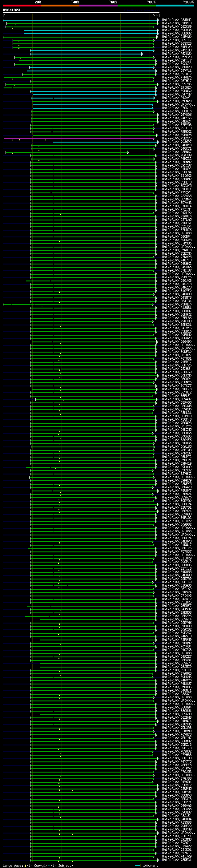Select the UniRef100_A7FL86 label
The width and height of the screenshot is (197, 868).
coord(177,318)
